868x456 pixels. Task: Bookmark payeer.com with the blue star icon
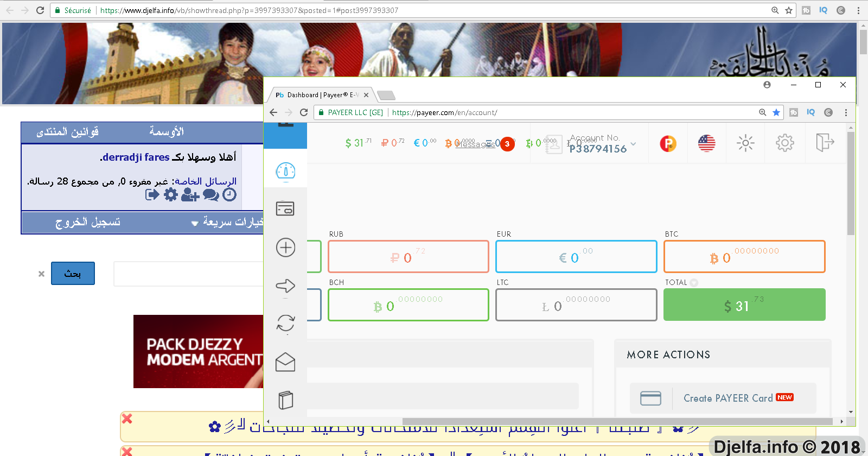(x=776, y=112)
